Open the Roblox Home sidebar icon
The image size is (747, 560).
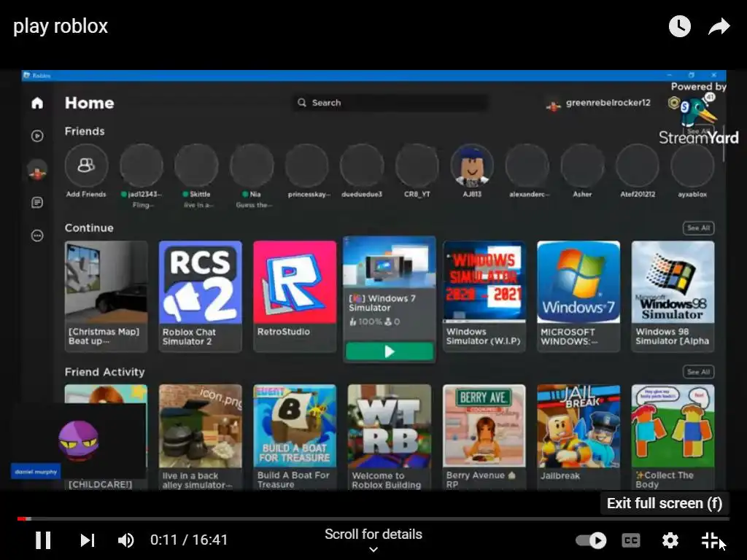tap(37, 103)
